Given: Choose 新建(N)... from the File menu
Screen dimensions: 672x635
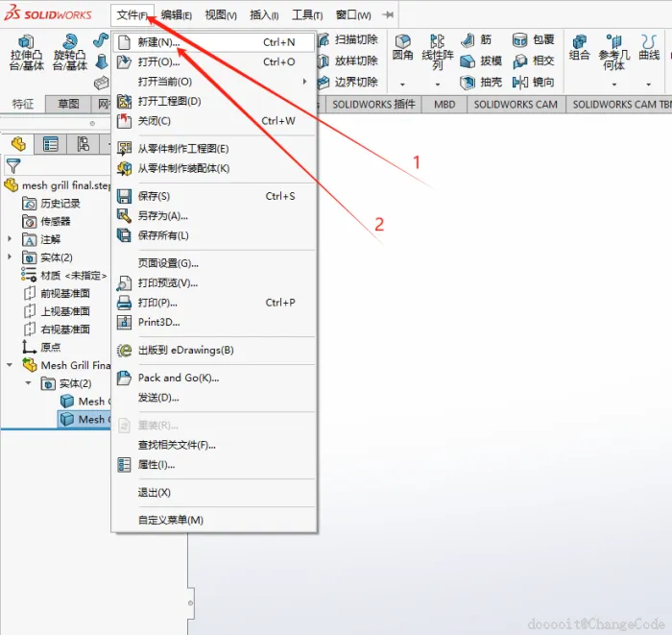Looking at the screenshot, I should point(214,42).
